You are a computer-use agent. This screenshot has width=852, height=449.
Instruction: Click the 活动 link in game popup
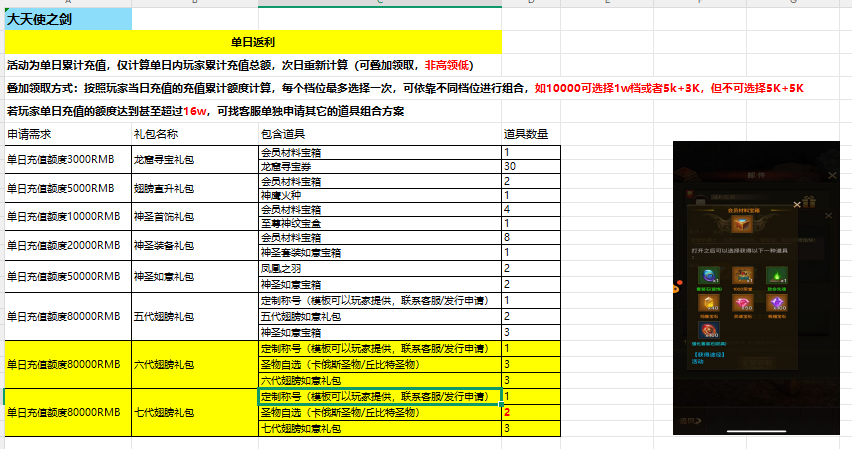[697, 362]
